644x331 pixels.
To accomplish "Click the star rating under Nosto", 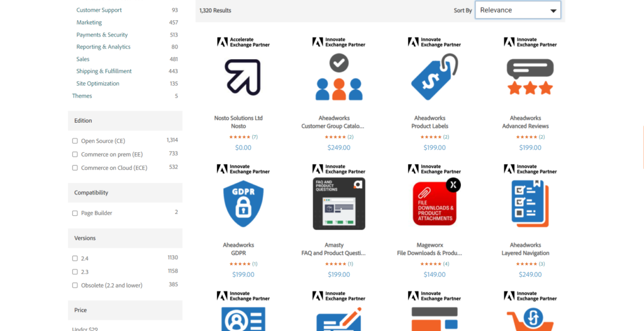I will point(240,137).
